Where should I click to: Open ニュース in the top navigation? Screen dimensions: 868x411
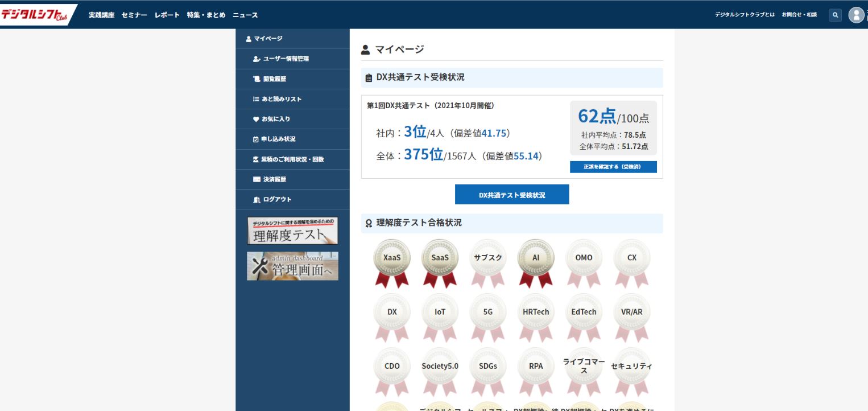pyautogui.click(x=245, y=15)
